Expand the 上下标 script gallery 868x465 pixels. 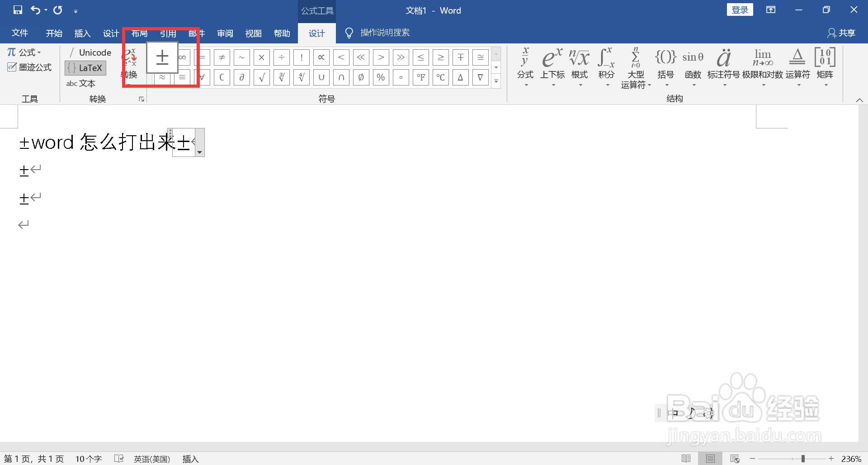pos(552,67)
